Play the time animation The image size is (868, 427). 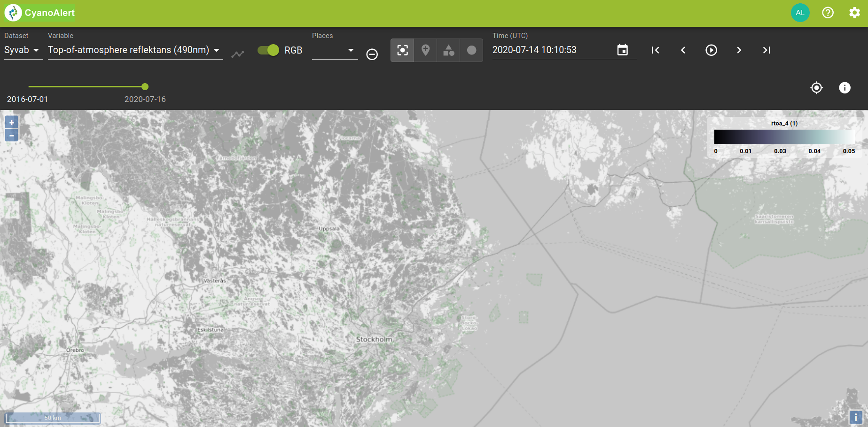(x=711, y=50)
